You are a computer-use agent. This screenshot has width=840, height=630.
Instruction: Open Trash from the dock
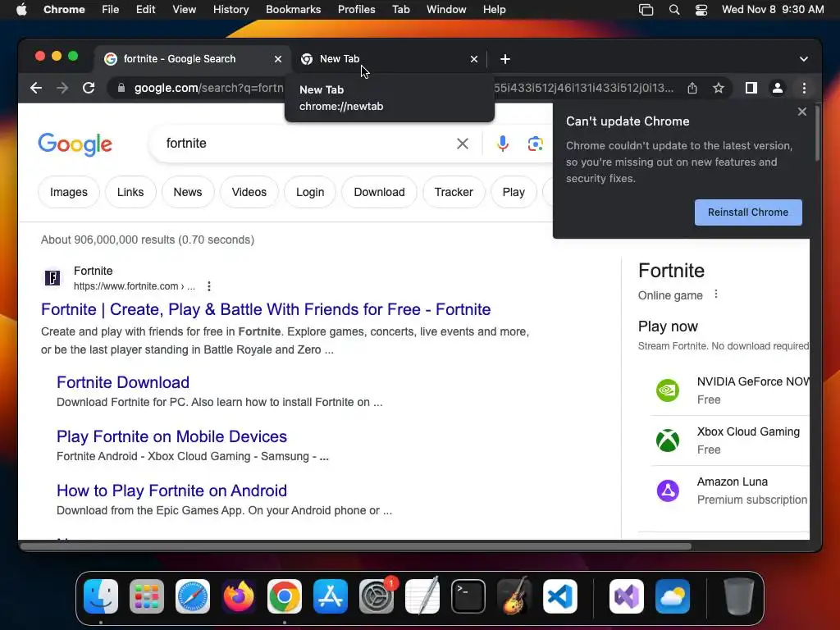pos(739,596)
